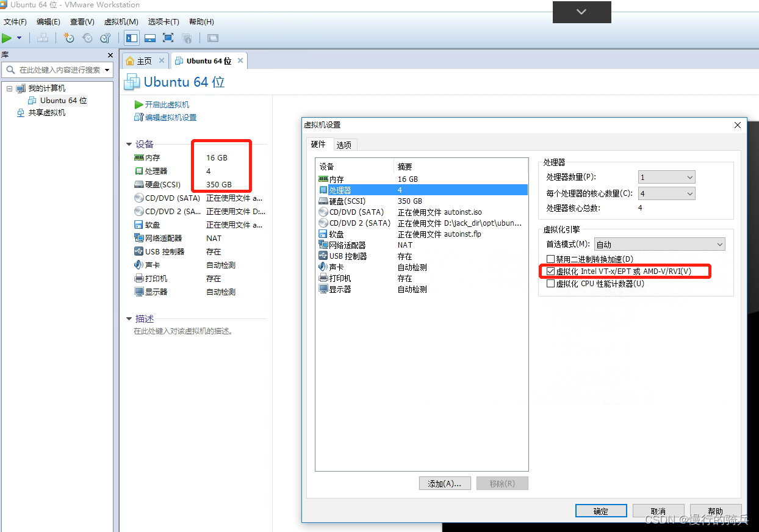
Task: Click the 硬盘(SCSI) icon in summary devices
Action: (139, 185)
